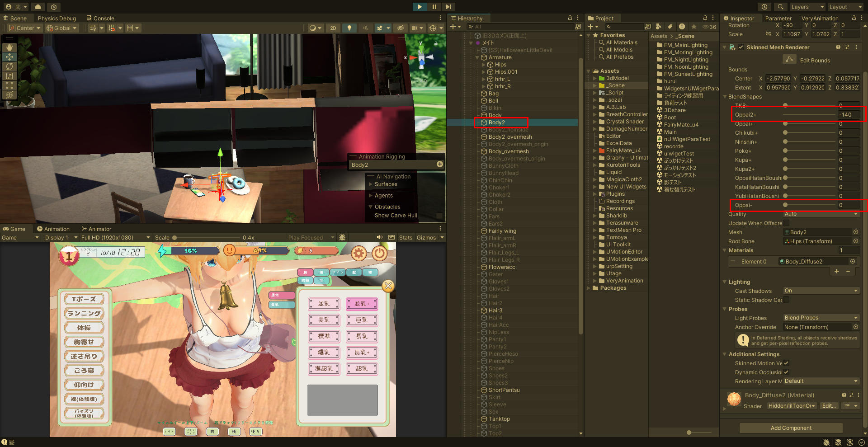Select the Move tool in Scene
Viewport: 868px width, 447px height.
(x=9, y=57)
